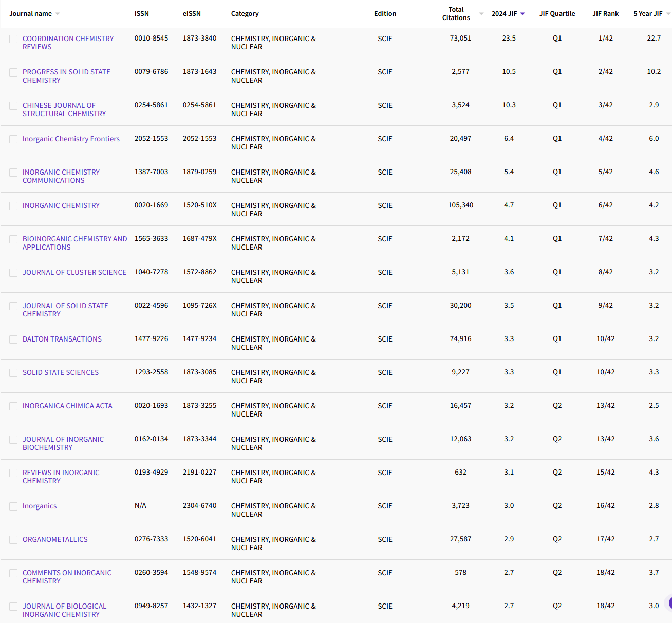Expand the Journal name sort options
The height and width of the screenshot is (623, 672).
(x=57, y=14)
